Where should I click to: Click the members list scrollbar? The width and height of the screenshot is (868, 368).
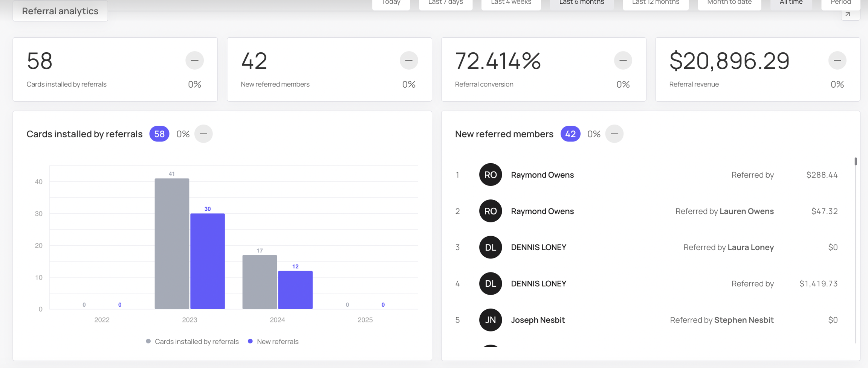pos(856,250)
